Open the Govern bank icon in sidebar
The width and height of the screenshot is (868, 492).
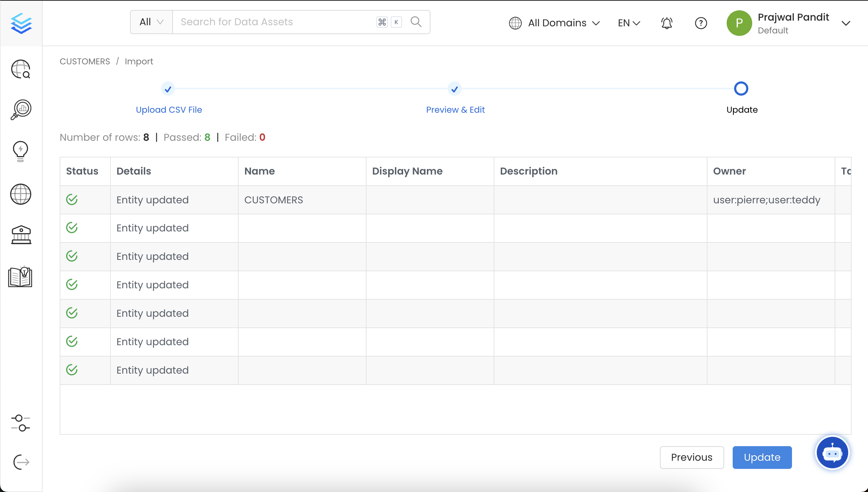tap(20, 235)
